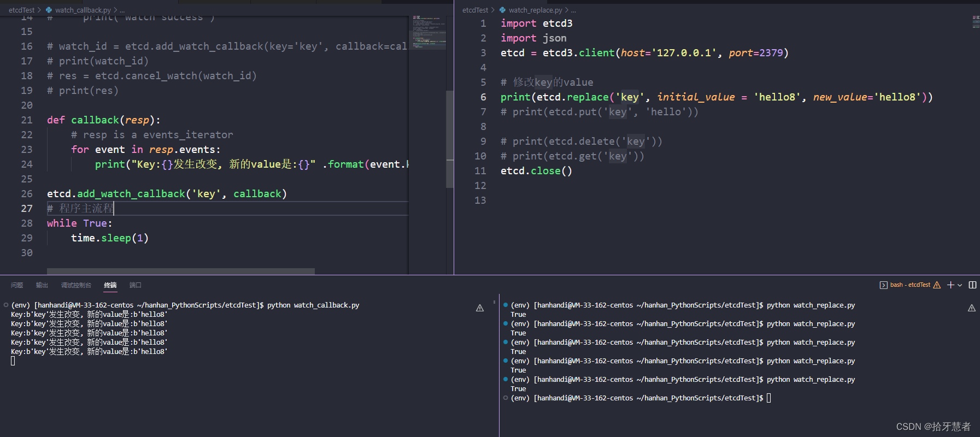Click 'etcd.add_watch_callback' line 26
The image size is (980, 437).
[167, 193]
